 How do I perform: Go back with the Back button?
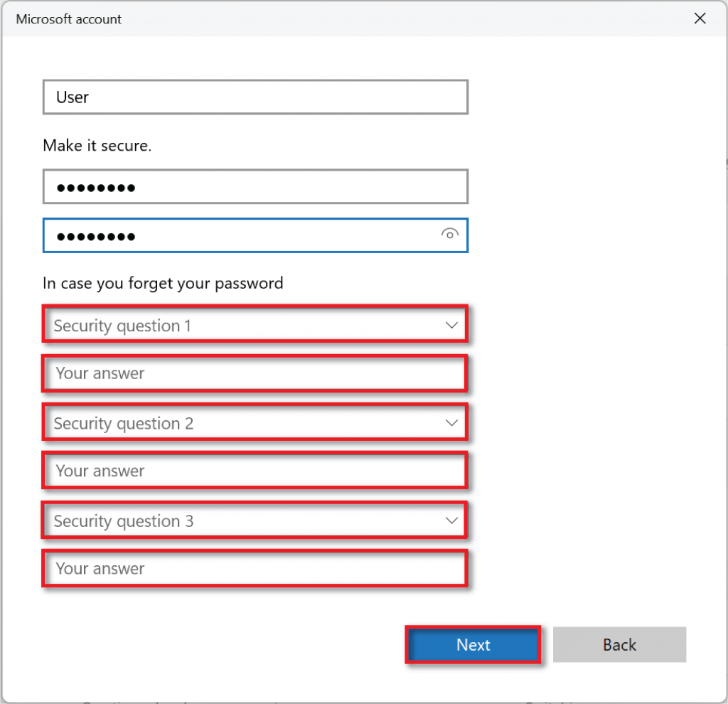tap(619, 645)
